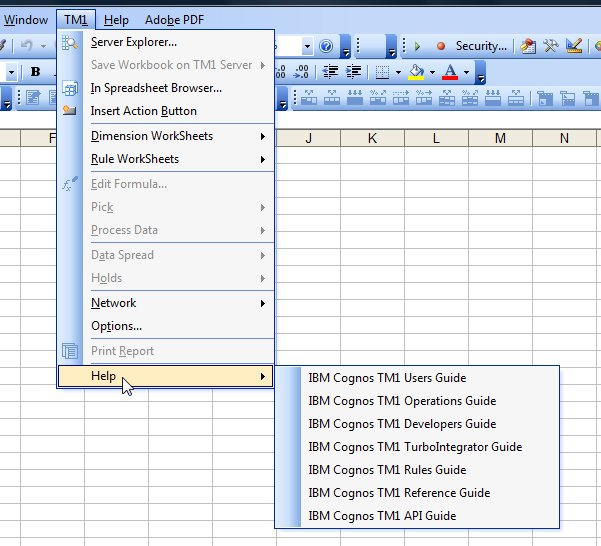
Task: Click the blue question mark help icon
Action: pos(326,46)
